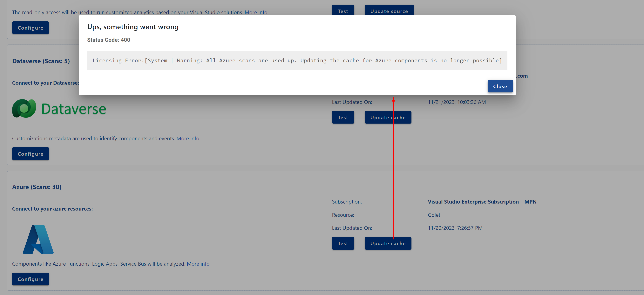Screen dimensions: 644x295
Task: Test the Dataverse connection
Action: (343, 117)
